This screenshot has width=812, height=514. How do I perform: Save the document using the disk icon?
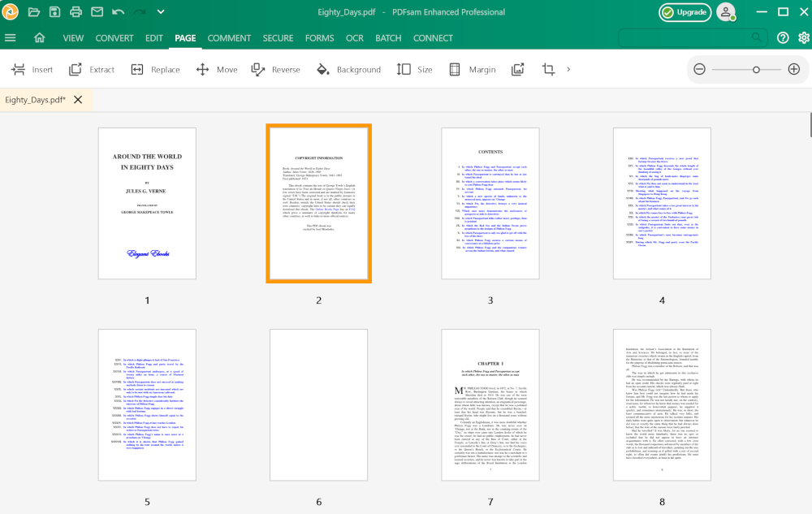(x=55, y=12)
